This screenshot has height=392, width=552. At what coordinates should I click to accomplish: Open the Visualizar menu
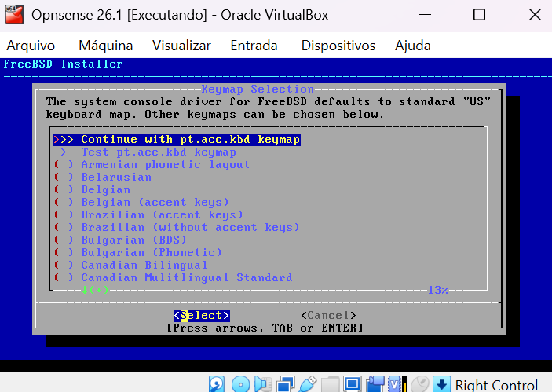(181, 46)
